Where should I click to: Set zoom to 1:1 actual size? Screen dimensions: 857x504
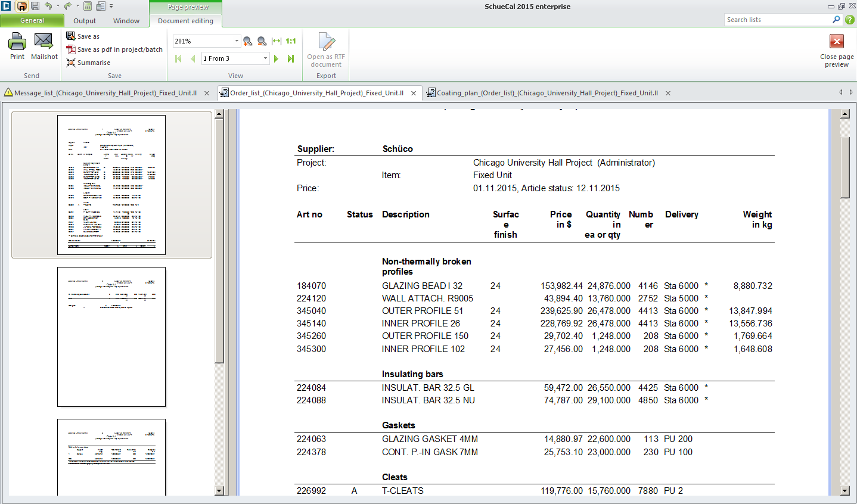pos(291,41)
